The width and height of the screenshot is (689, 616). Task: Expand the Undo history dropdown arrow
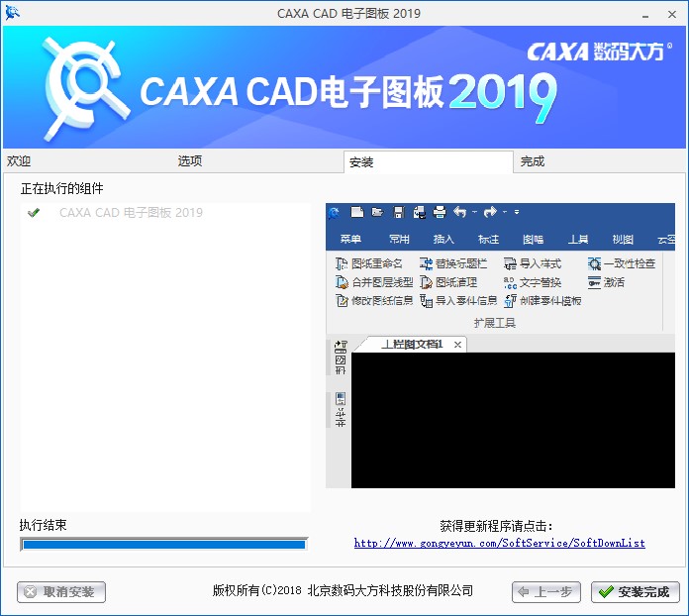474,212
